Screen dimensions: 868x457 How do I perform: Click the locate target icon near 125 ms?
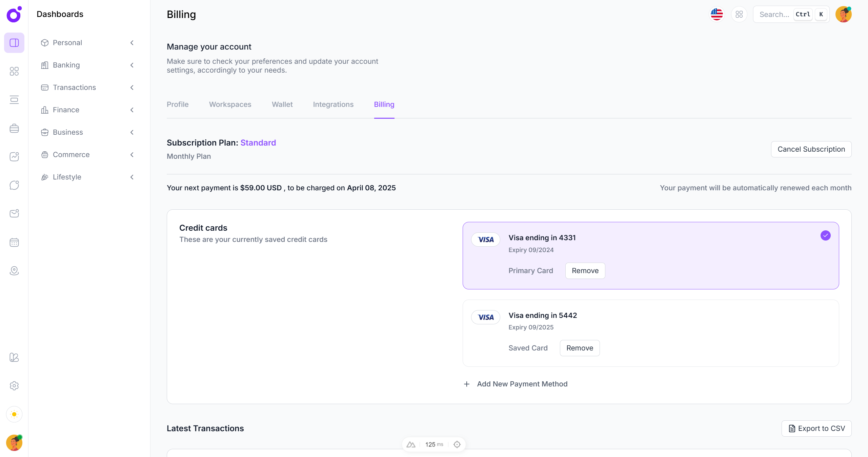tap(457, 444)
